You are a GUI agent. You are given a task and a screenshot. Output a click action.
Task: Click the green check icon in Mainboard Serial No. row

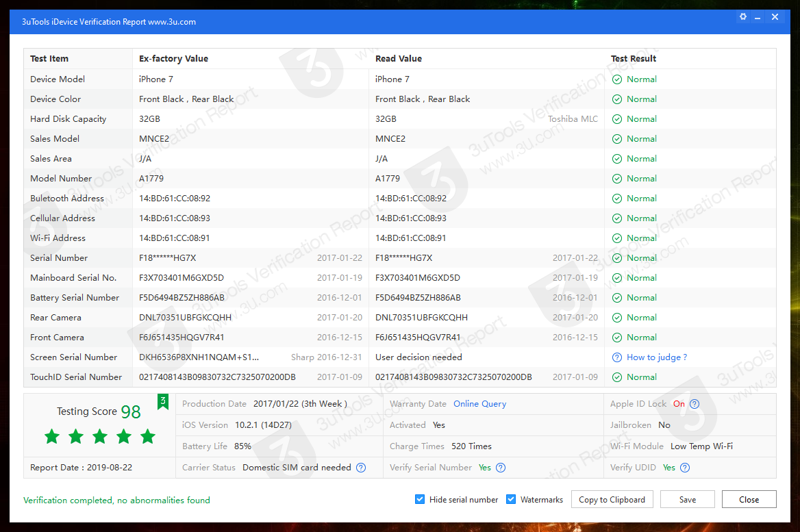[617, 278]
